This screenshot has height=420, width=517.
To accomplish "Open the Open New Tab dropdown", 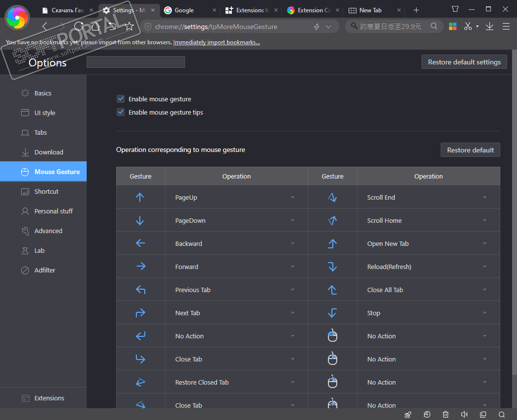I will point(428,243).
